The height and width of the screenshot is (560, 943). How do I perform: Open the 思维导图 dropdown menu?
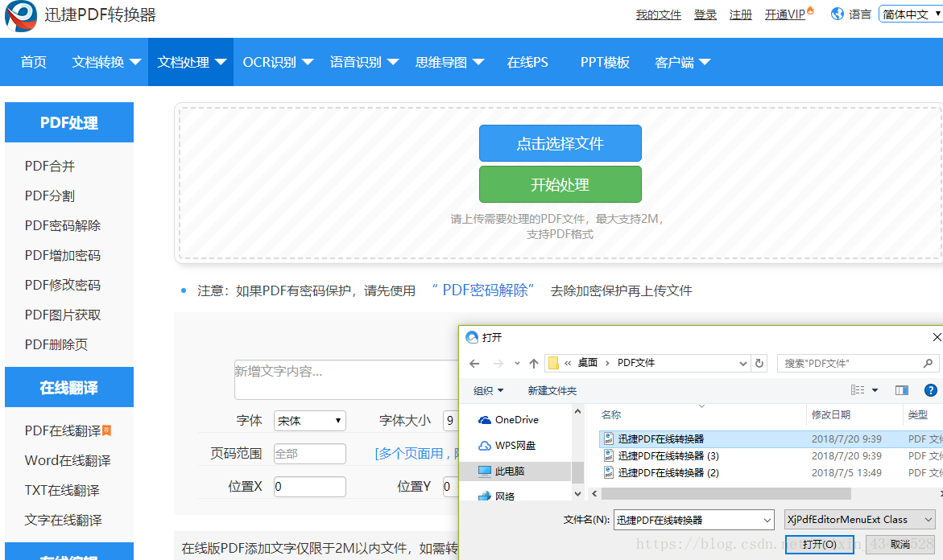point(449,62)
